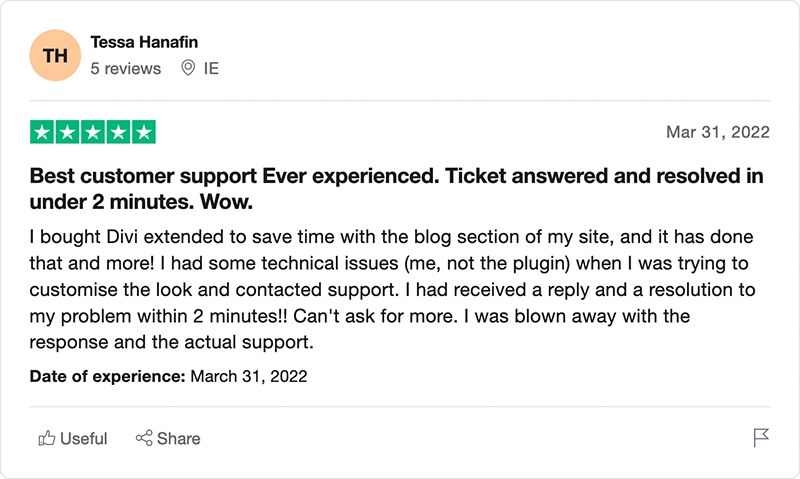Click the 5 reviews count text
Image resolution: width=800 pixels, height=479 pixels.
(x=126, y=68)
